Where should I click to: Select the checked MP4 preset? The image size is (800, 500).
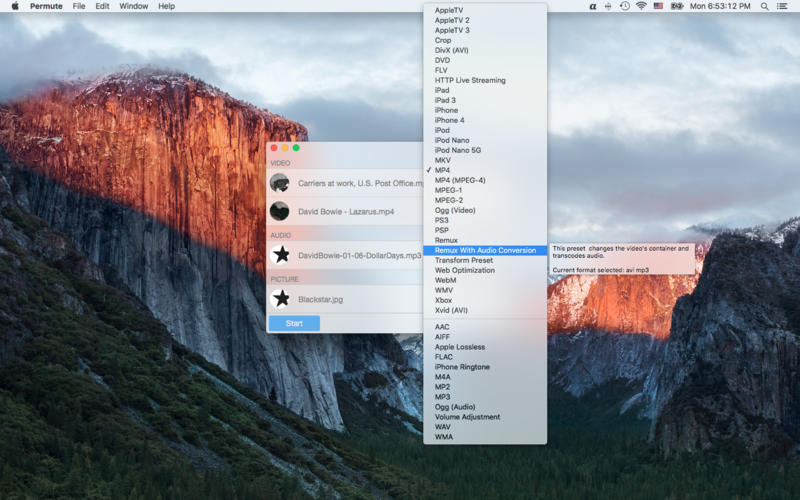coord(442,170)
